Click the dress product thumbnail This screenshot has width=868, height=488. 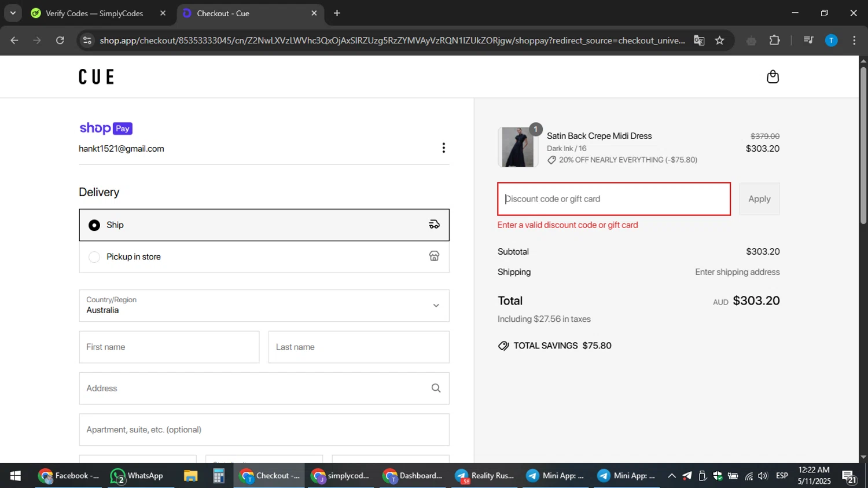[x=518, y=147]
